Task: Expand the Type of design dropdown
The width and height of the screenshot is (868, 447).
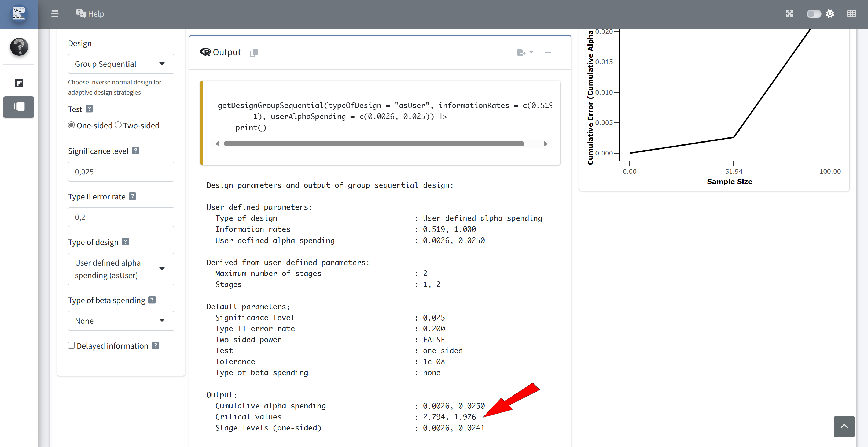Action: tap(121, 269)
